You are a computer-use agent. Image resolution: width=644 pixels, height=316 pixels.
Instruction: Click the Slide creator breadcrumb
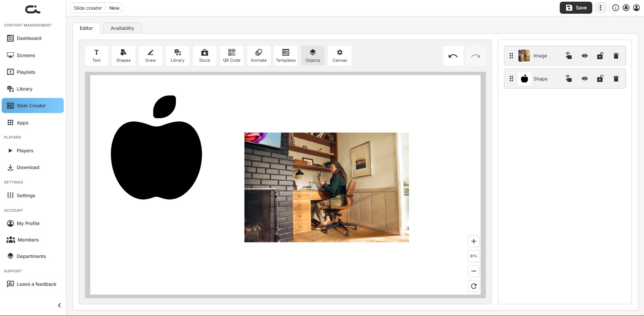coord(88,8)
